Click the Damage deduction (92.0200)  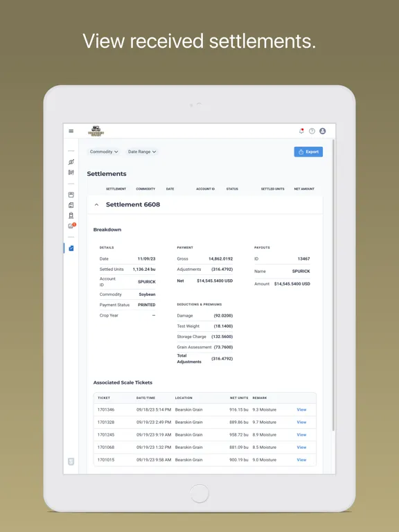[x=223, y=316]
